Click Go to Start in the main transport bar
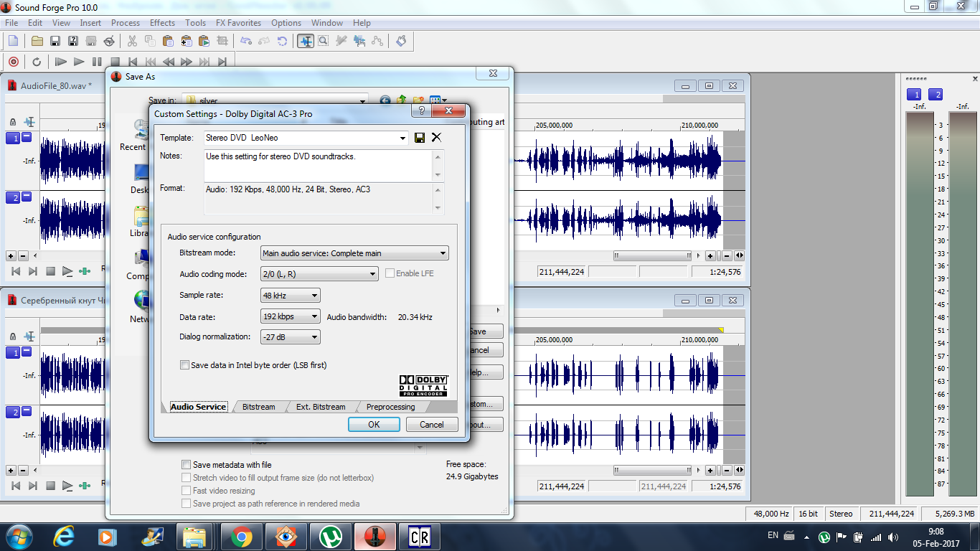The width and height of the screenshot is (980, 551). [133, 62]
